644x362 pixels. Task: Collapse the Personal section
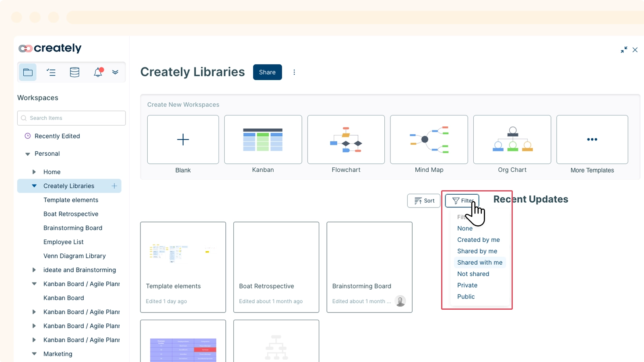tap(28, 154)
